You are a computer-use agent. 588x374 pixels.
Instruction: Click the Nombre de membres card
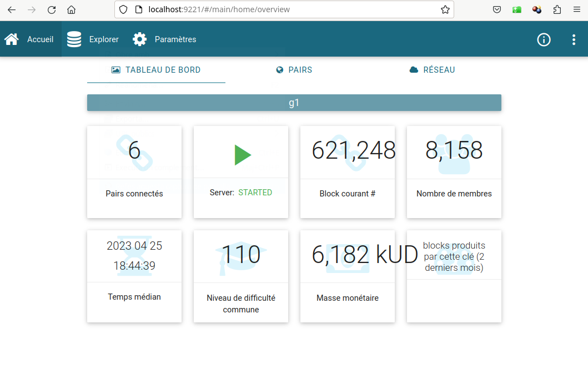[454, 172]
